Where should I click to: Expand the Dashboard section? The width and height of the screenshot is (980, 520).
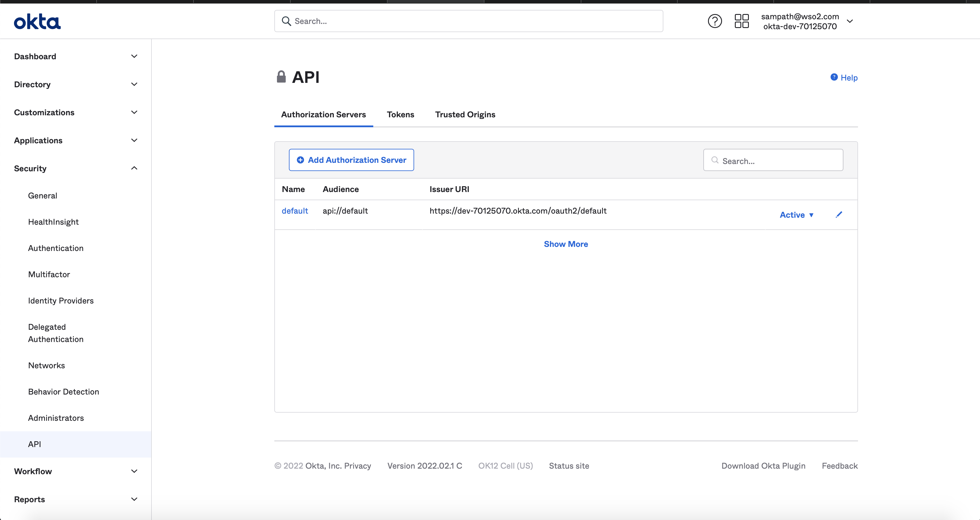tap(76, 56)
